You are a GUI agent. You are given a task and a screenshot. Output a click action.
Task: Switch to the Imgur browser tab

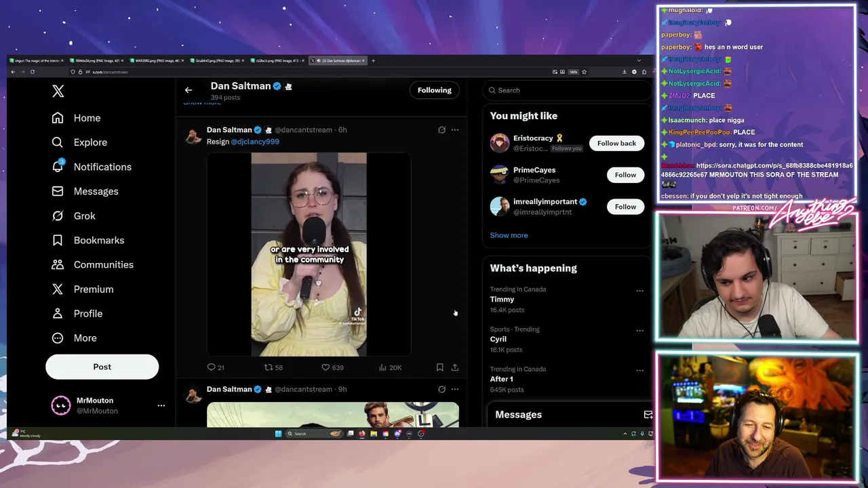coord(37,60)
